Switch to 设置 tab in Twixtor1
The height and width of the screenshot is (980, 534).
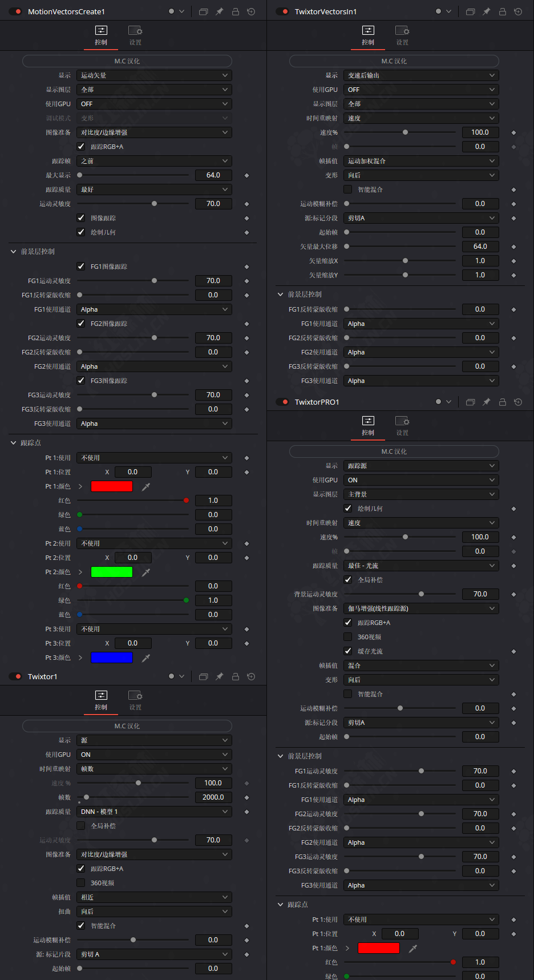tap(135, 700)
